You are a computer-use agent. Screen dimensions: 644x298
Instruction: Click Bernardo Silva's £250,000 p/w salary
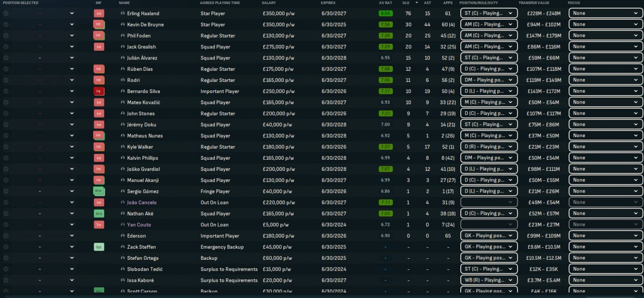278,91
